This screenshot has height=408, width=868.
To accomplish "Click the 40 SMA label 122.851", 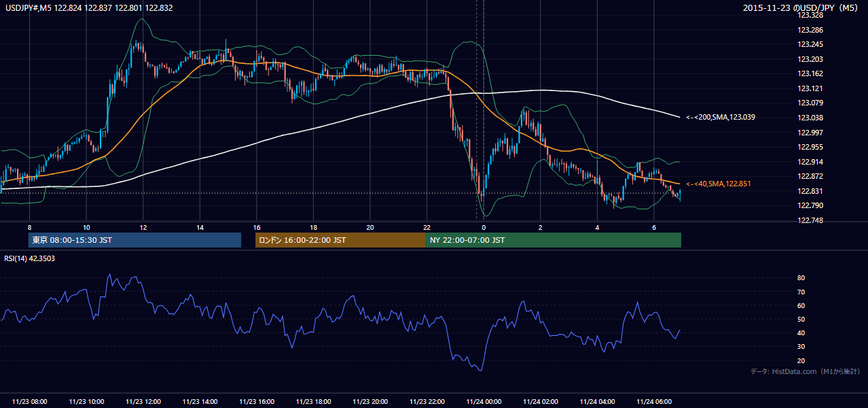I will pyautogui.click(x=718, y=184).
